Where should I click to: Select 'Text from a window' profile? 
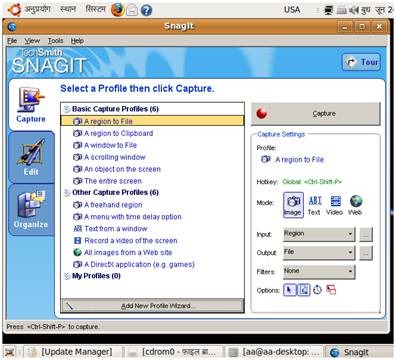(x=116, y=229)
